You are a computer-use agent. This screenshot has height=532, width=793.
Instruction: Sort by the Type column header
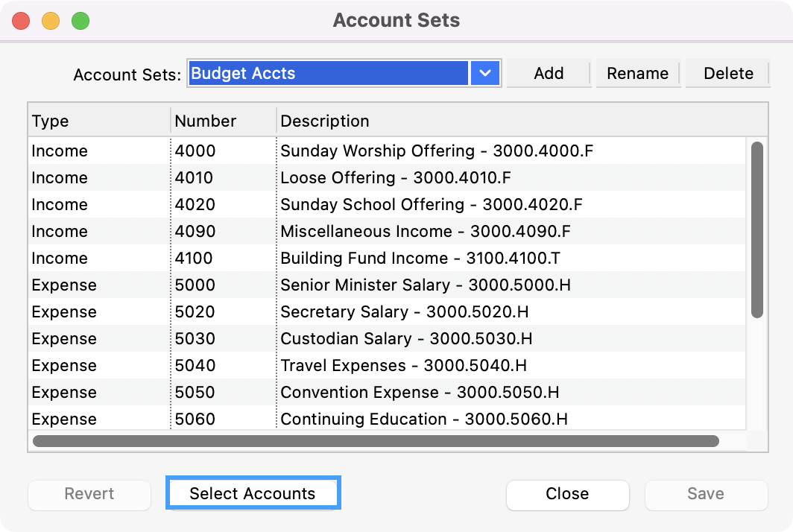pos(98,121)
